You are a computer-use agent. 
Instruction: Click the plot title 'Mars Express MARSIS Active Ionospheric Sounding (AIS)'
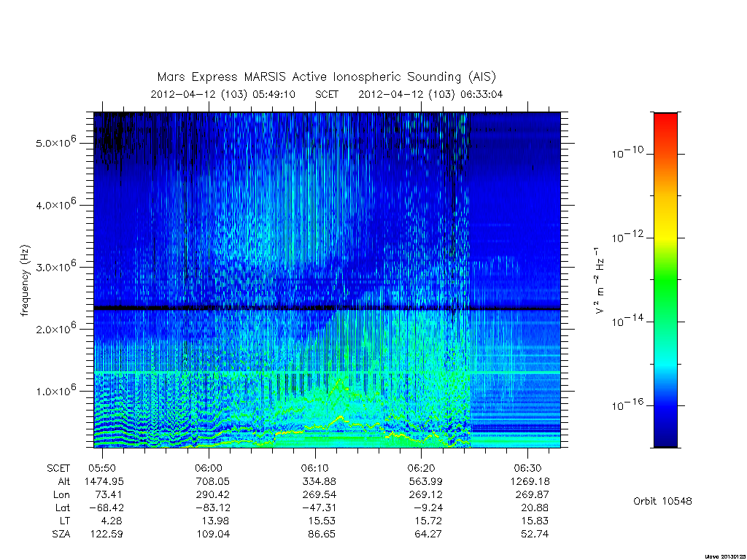click(326, 77)
